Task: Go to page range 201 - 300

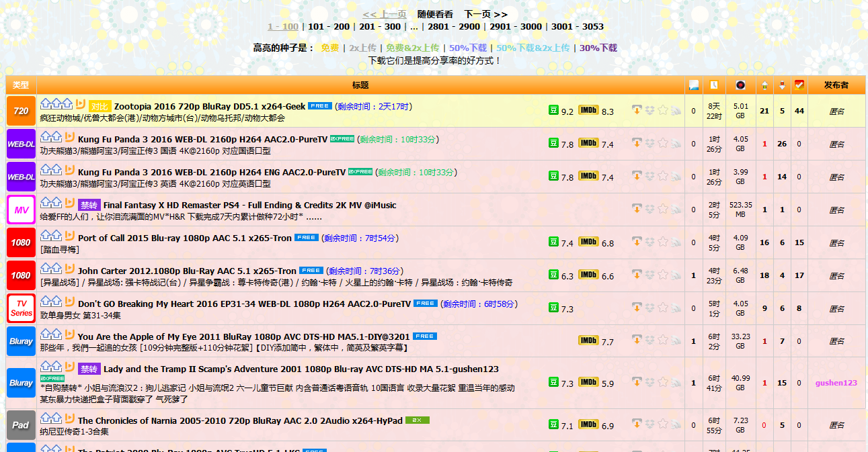Action: coord(380,27)
